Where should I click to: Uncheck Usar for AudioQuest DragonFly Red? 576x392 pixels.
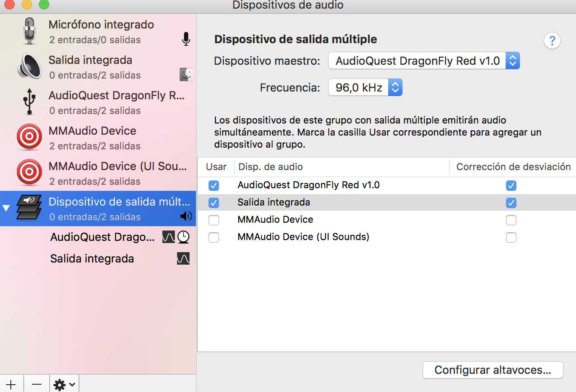click(214, 186)
